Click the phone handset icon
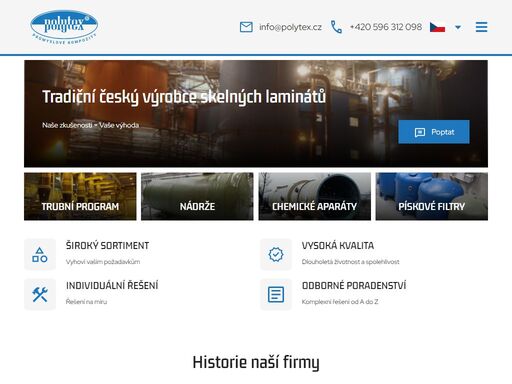The width and height of the screenshot is (512, 384). click(336, 27)
